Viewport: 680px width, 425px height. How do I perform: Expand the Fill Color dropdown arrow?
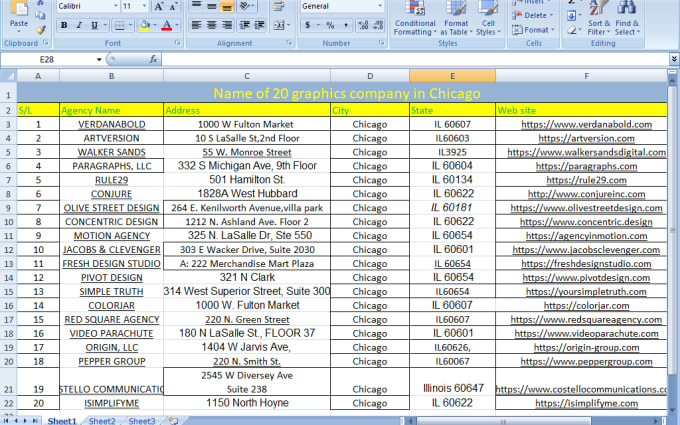pos(155,26)
